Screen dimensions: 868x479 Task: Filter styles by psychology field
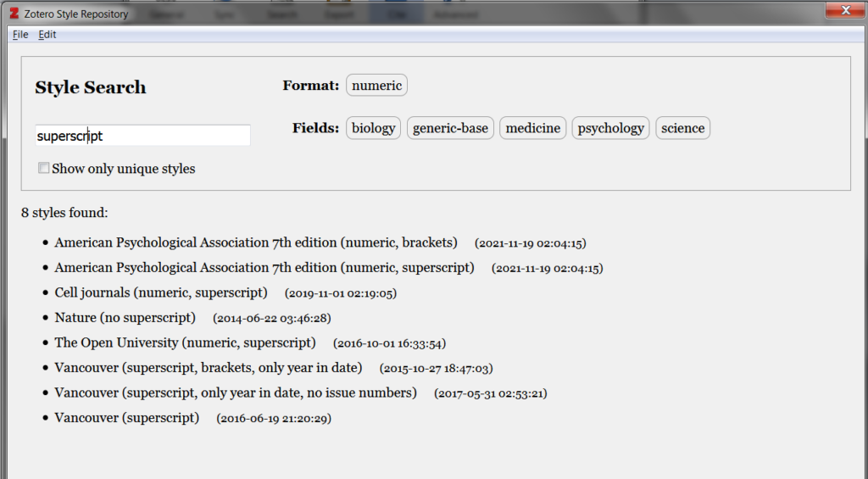point(610,128)
